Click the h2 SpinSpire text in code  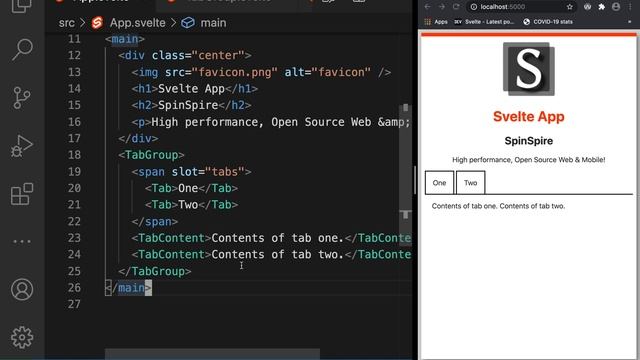click(188, 105)
